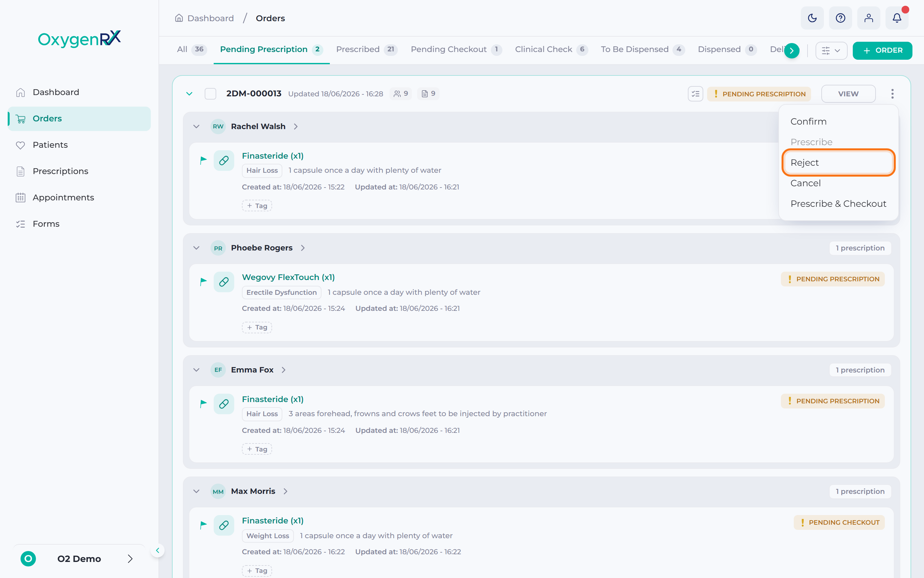924x578 pixels.
Task: Switch to the Pending Checkout tab
Action: (456, 49)
